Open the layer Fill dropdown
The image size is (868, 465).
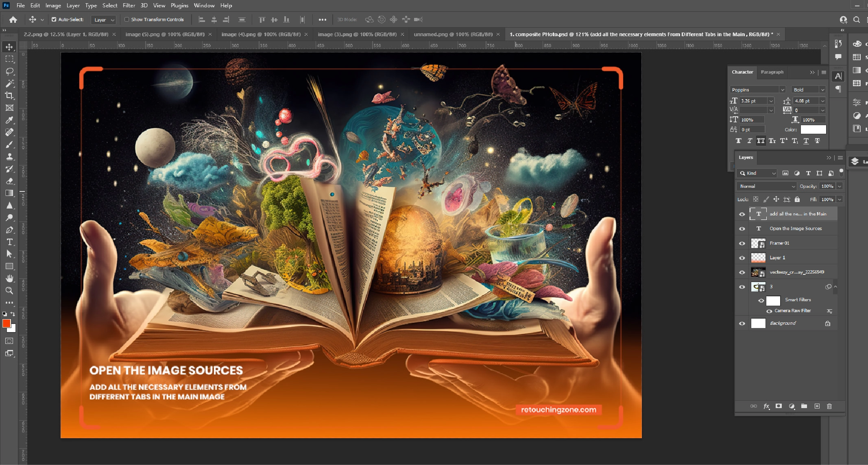[x=840, y=200]
